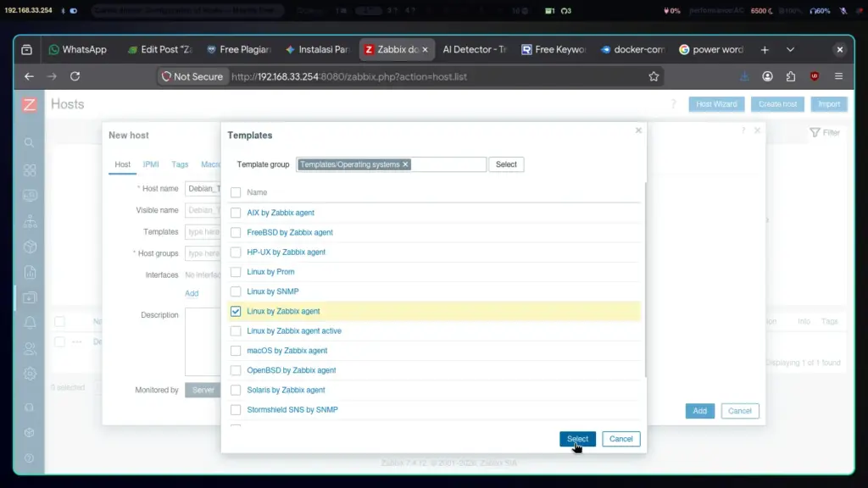The height and width of the screenshot is (488, 868).
Task: Open the Alerts bell icon in the sidebar
Action: click(x=30, y=323)
